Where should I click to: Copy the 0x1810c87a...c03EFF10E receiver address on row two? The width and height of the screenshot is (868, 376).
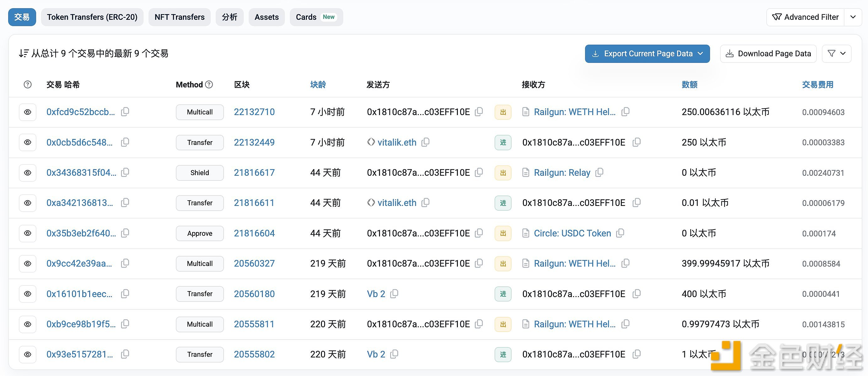pyautogui.click(x=637, y=142)
